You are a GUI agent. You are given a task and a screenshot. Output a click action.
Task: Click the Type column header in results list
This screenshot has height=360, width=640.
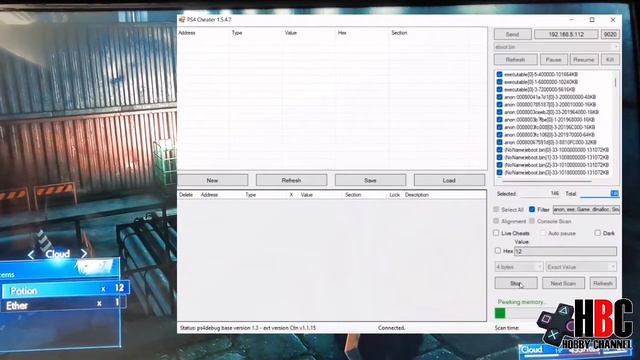pyautogui.click(x=237, y=33)
